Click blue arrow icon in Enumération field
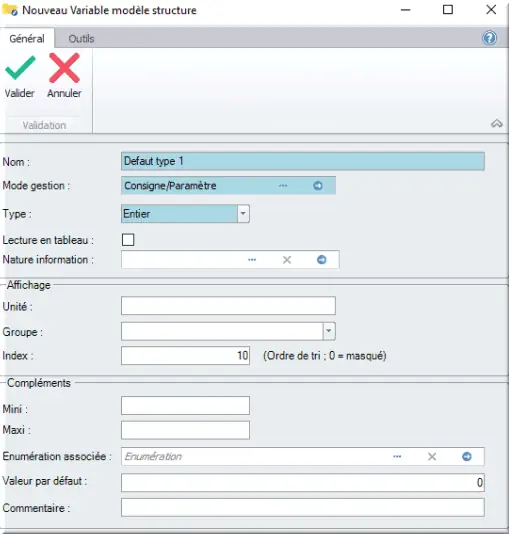The width and height of the screenshot is (509, 534). (x=466, y=456)
